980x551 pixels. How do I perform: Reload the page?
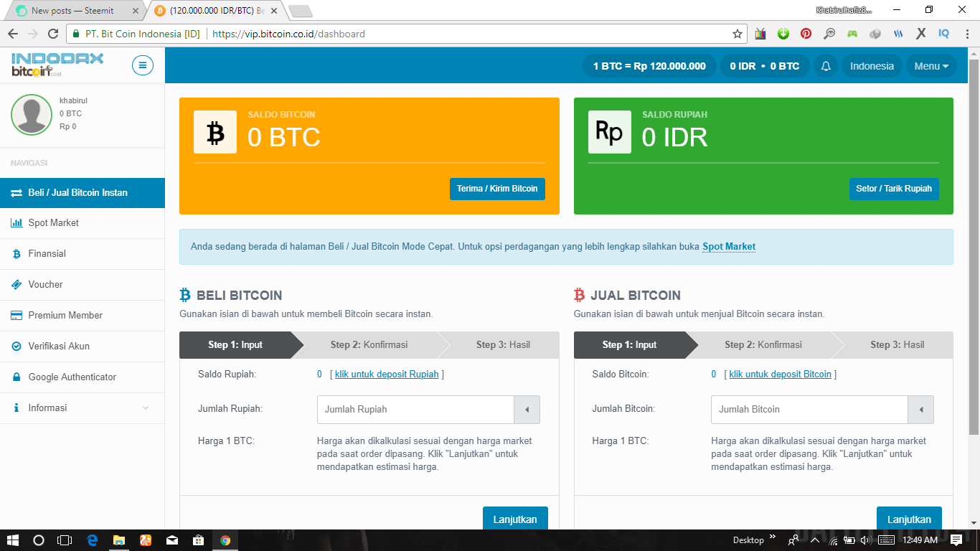tap(53, 34)
